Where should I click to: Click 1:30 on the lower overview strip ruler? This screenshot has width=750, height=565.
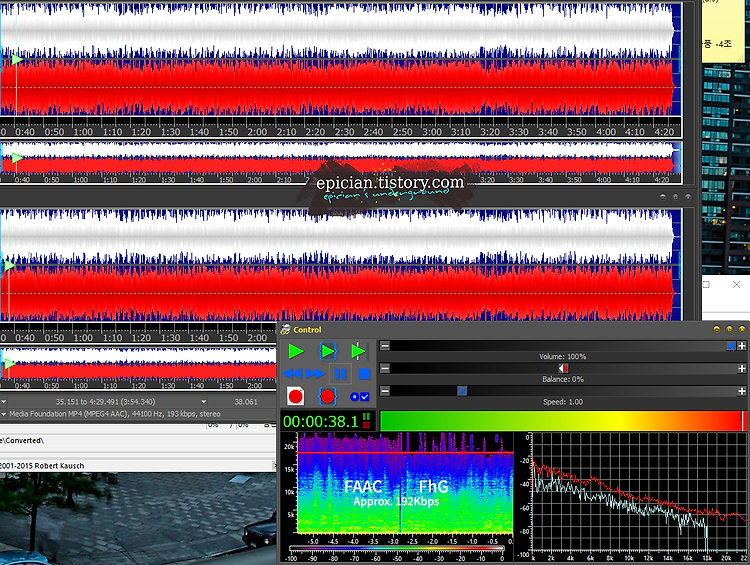[x=167, y=386]
